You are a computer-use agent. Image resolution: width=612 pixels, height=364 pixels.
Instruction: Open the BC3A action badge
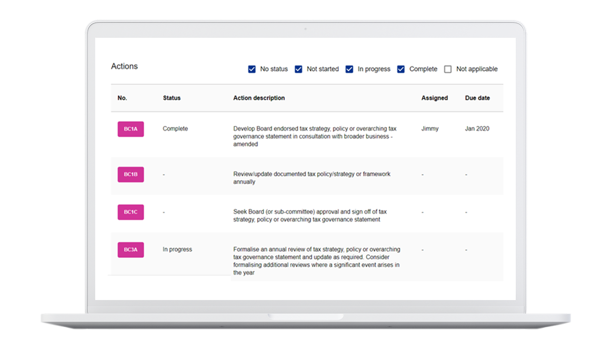(130, 250)
